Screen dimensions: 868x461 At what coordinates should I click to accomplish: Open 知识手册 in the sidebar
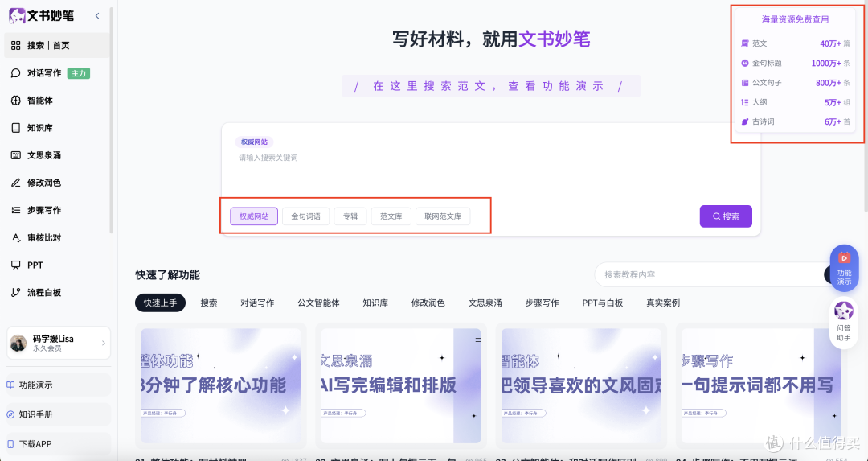(x=58, y=414)
